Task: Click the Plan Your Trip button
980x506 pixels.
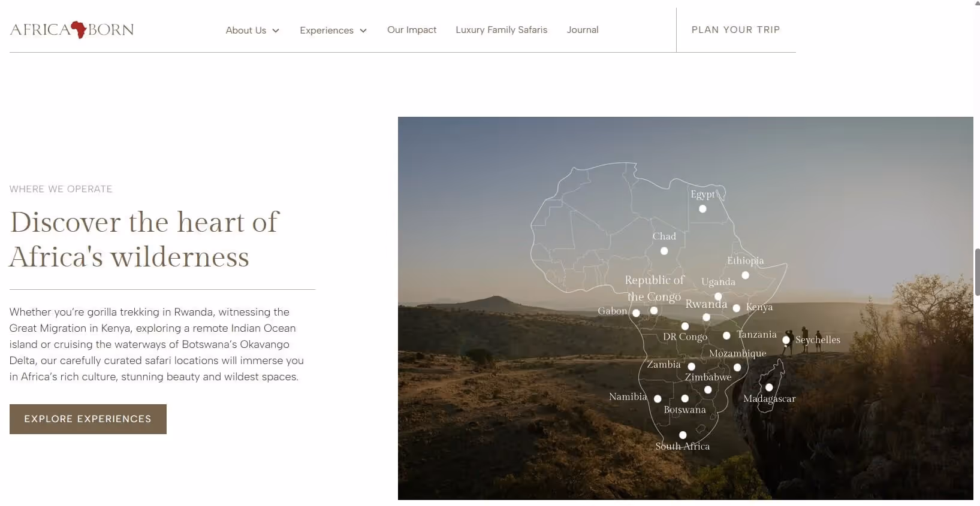Action: click(735, 30)
